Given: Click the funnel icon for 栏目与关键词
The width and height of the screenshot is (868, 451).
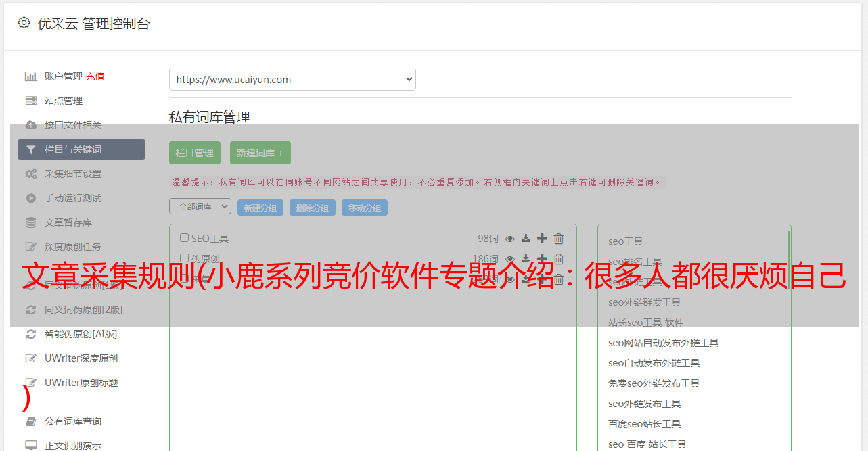Looking at the screenshot, I should [x=30, y=149].
